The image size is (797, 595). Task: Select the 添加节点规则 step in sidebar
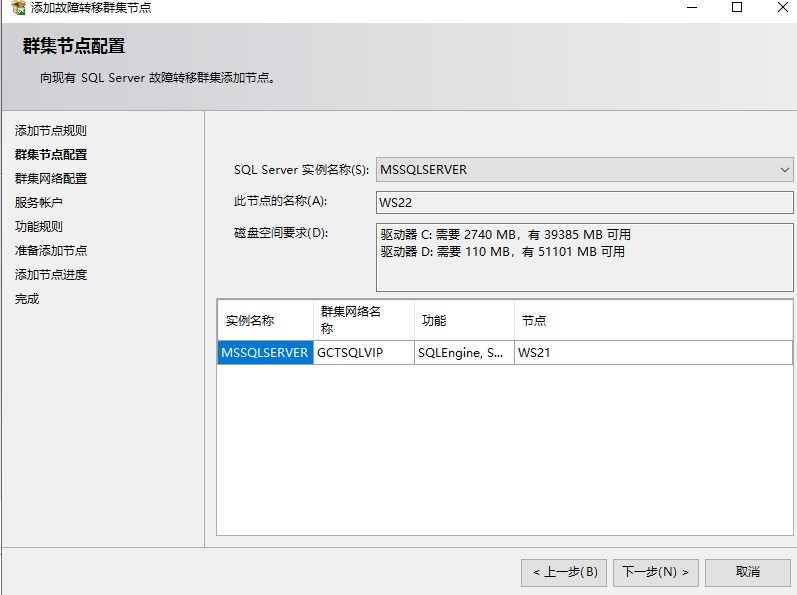pyautogui.click(x=51, y=131)
